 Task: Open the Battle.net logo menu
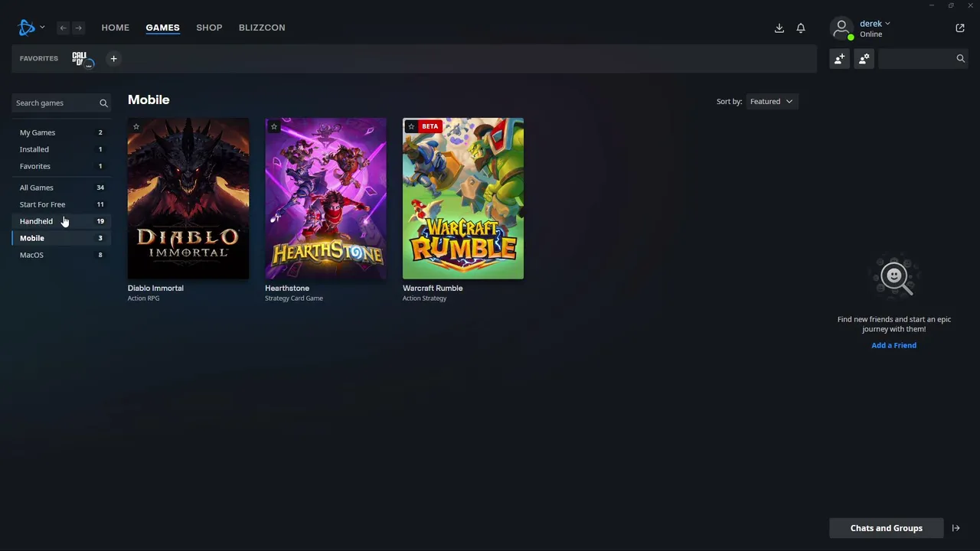point(31,28)
